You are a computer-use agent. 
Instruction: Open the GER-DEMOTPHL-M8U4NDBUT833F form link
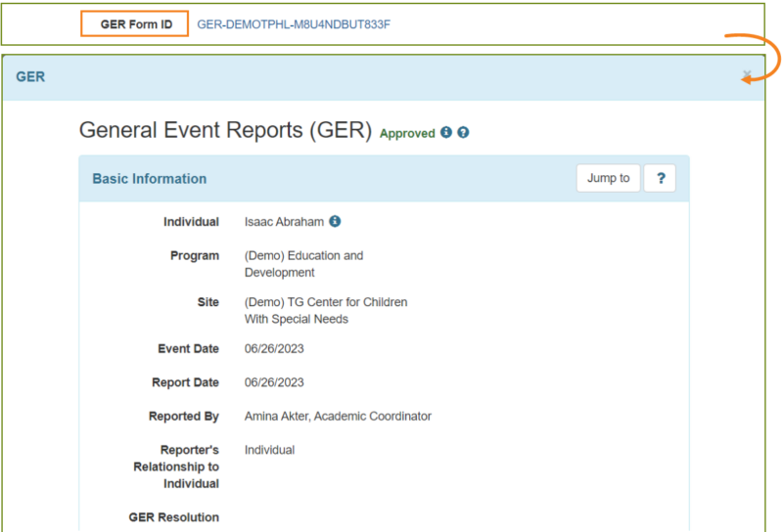coord(294,24)
